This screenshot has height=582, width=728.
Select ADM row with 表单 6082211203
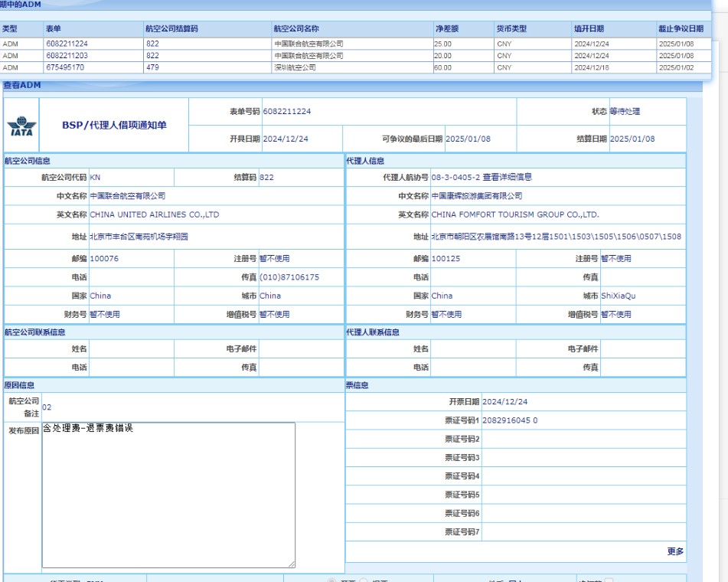point(67,56)
